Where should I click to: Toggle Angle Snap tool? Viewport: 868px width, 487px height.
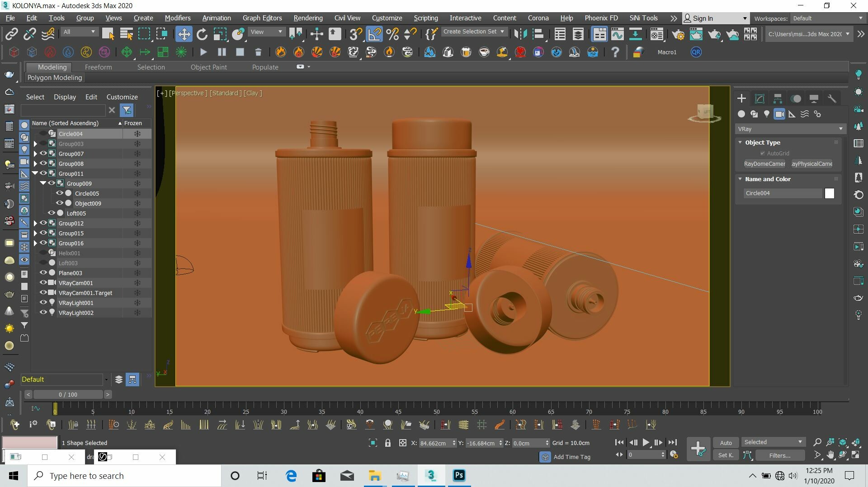click(375, 34)
